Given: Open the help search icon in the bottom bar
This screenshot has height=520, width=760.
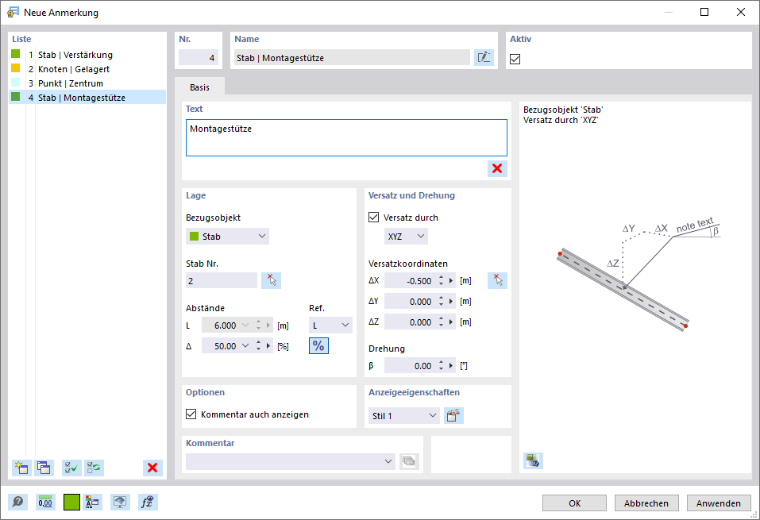Looking at the screenshot, I should (x=18, y=503).
